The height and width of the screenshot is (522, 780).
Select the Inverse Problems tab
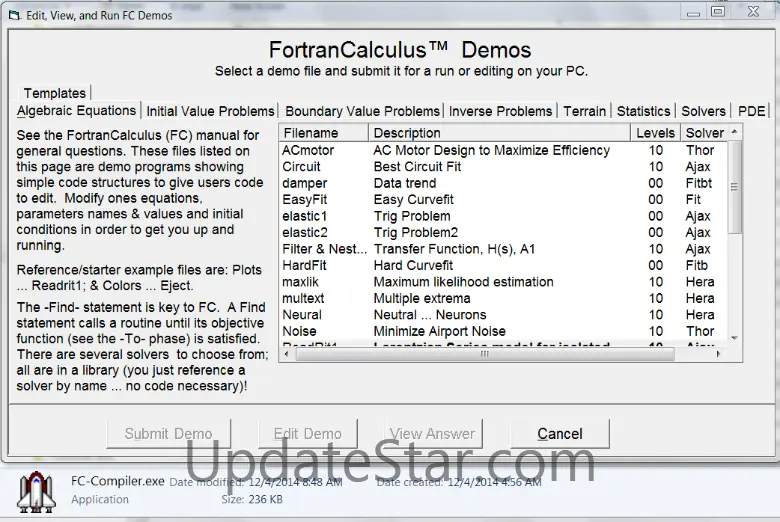[x=500, y=111]
